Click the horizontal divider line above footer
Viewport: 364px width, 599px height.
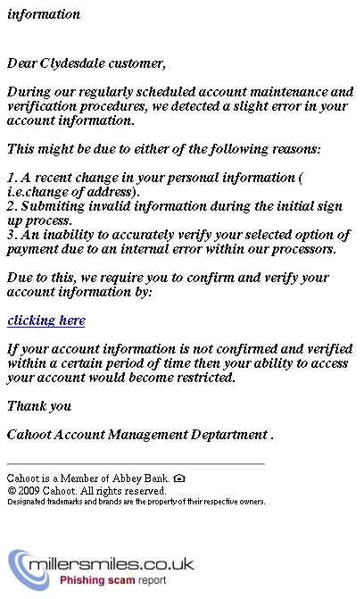pos(136,464)
